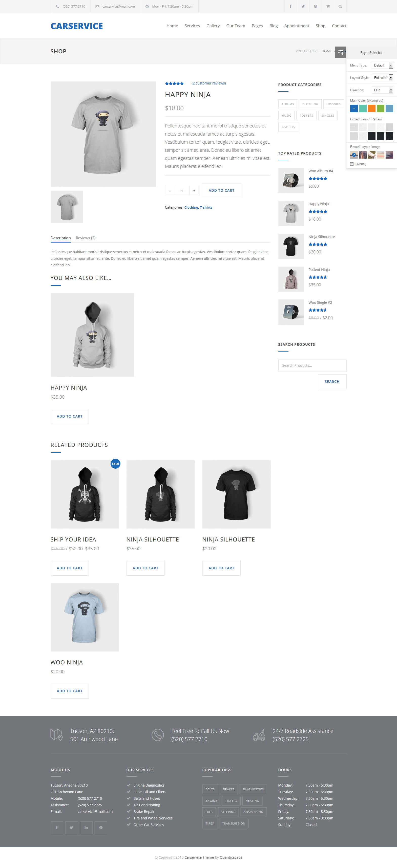Expand the Menu Type dropdown

pyautogui.click(x=382, y=65)
